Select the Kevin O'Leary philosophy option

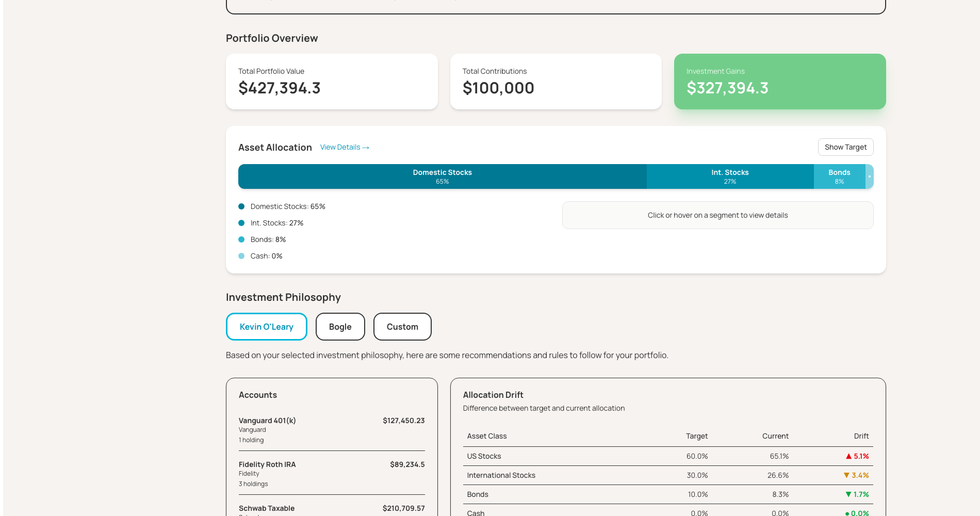[266, 327]
